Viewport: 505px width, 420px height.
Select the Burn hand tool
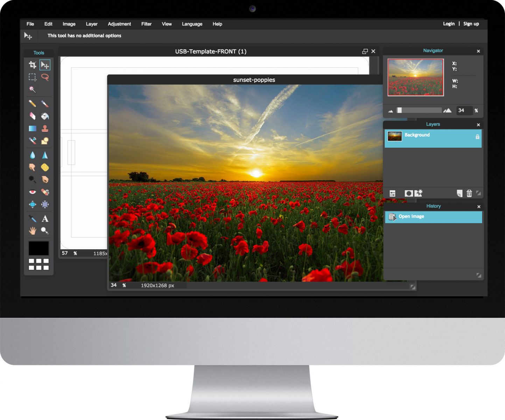[45, 180]
